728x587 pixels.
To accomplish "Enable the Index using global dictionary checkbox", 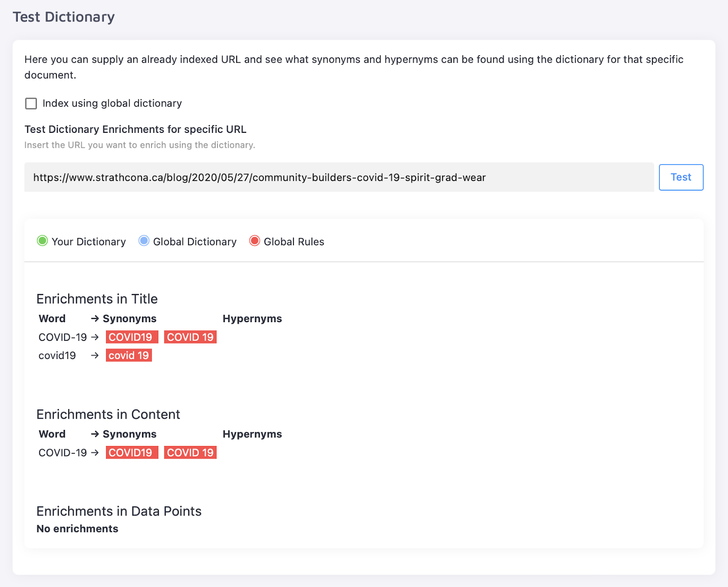I will click(31, 104).
